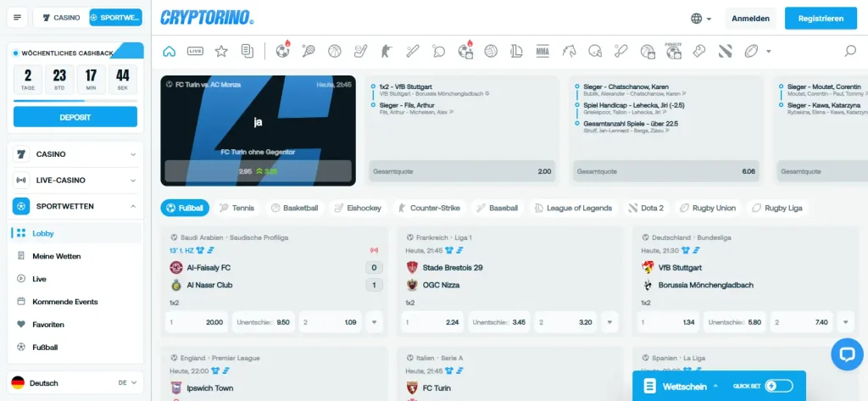Switch to Casino mode at top
This screenshot has width=868, height=401.
[61, 18]
